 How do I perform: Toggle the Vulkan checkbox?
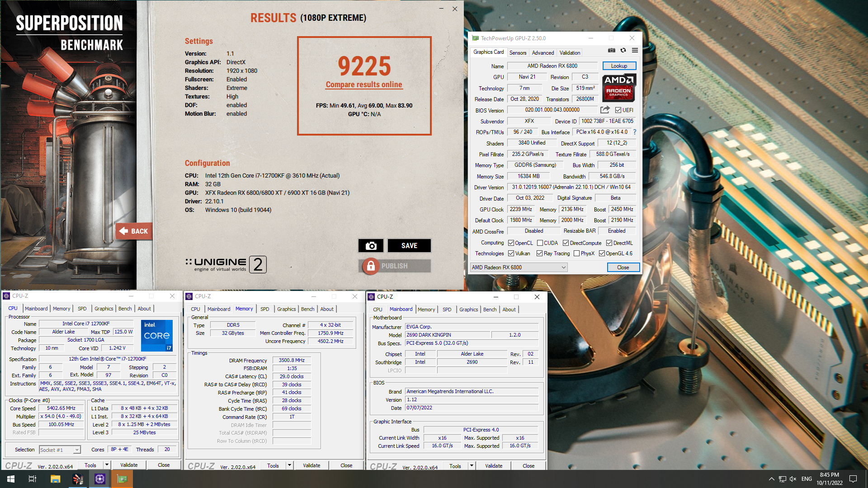pos(511,253)
